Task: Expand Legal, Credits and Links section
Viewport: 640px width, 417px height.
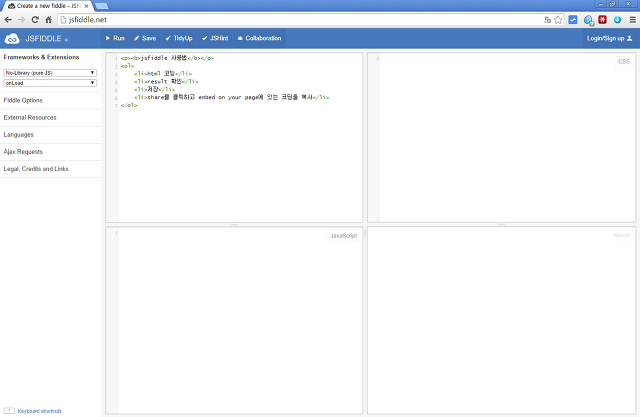Action: point(50,169)
